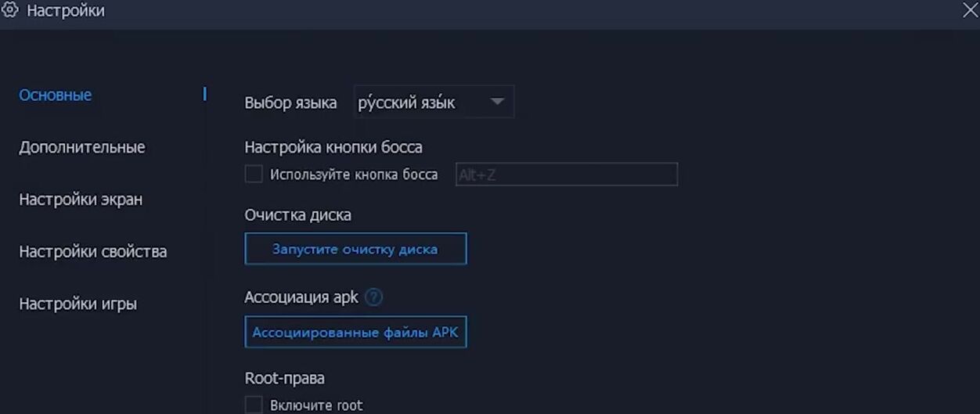Open the Выбор языка language dropdown
This screenshot has width=980, height=414.
coord(434,103)
